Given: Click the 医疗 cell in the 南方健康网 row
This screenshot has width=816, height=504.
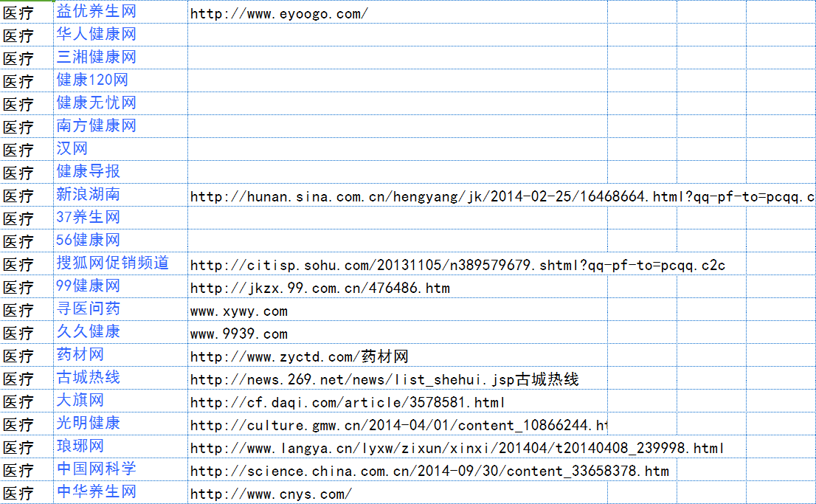Looking at the screenshot, I should coord(27,126).
